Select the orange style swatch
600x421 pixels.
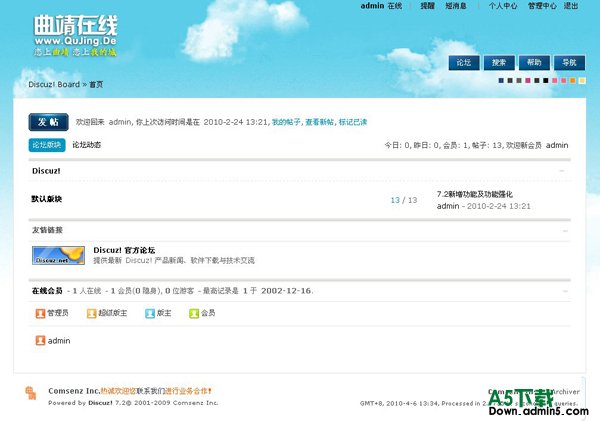pyautogui.click(x=572, y=80)
